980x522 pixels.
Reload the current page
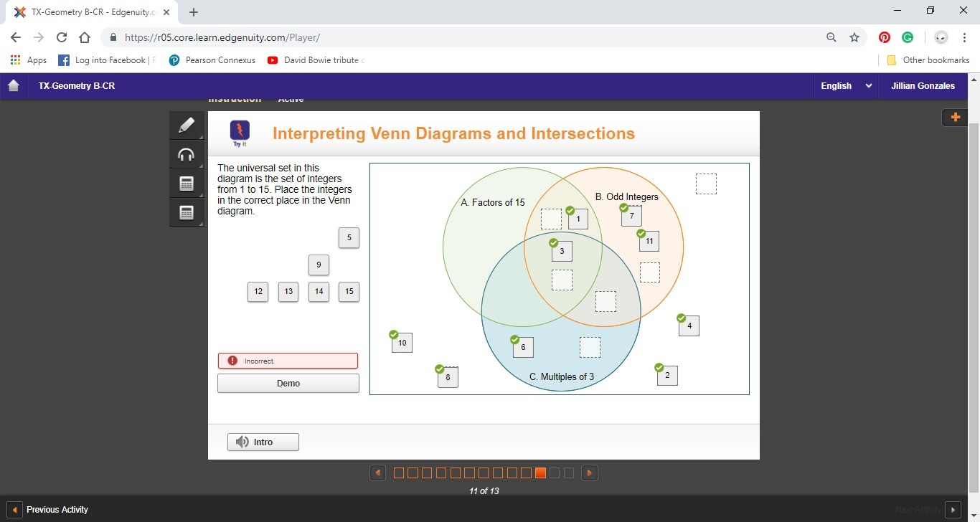click(62, 37)
